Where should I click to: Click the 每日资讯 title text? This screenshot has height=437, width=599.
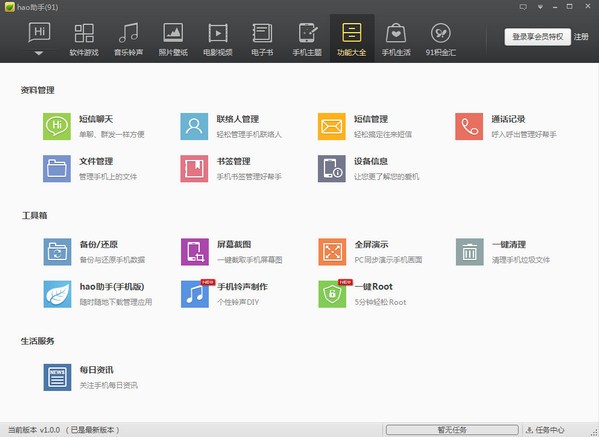point(96,370)
